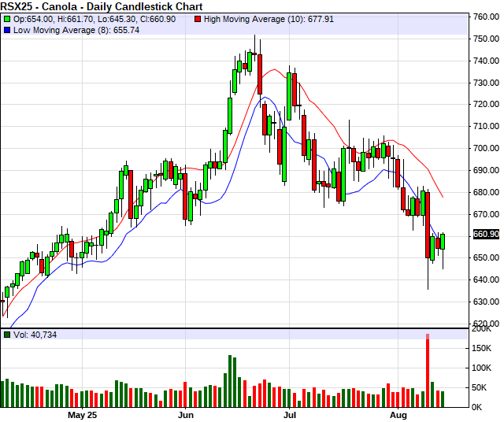Click the Vol: 40,734 label
This screenshot has height=422, width=504.
click(x=35, y=335)
